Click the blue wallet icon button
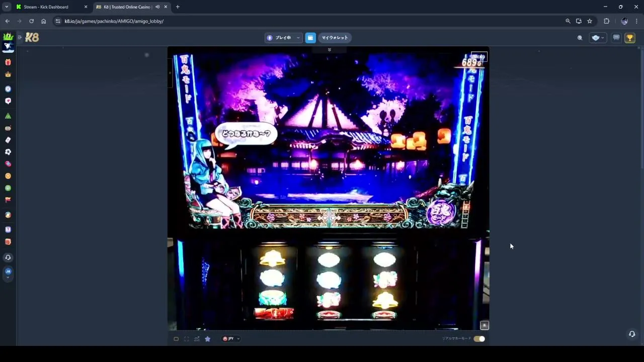This screenshot has height=362, width=644. point(310,38)
